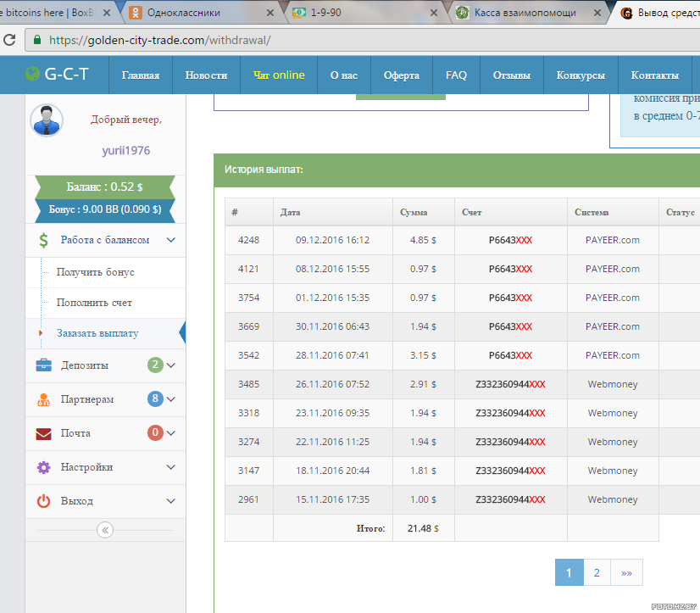Collapse sidebar with double-arrow circle button
The image size is (700, 613).
(105, 531)
